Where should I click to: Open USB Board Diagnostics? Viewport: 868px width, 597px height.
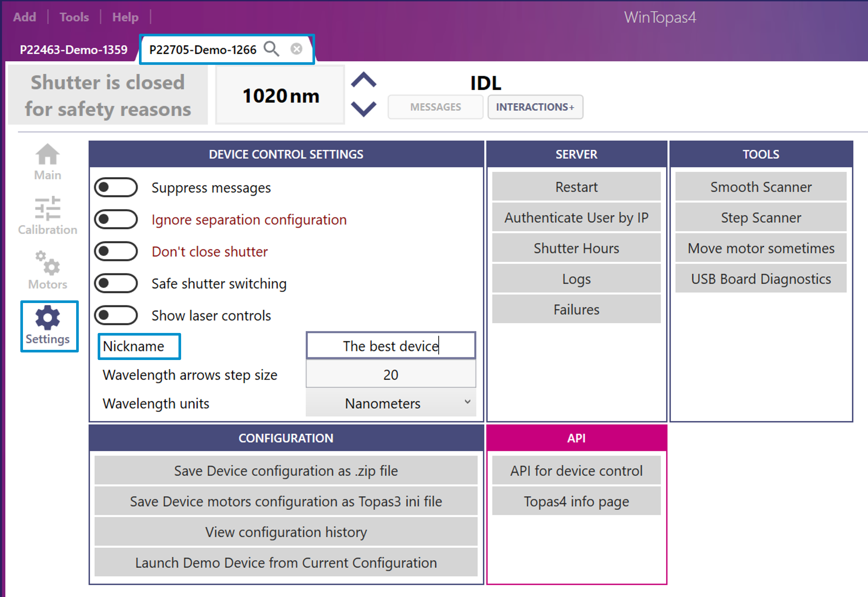(761, 279)
